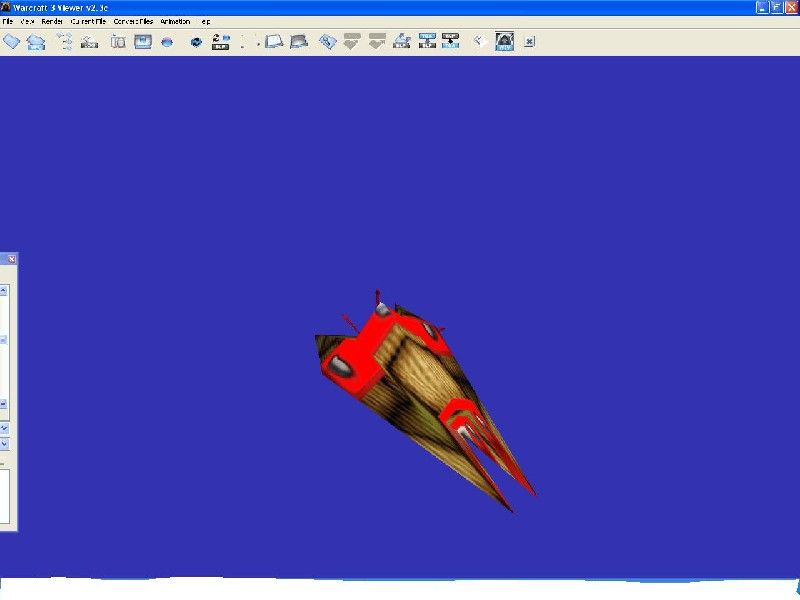800x600 pixels.
Task: Click the blue magnifier search toolbar icon
Action: point(328,41)
